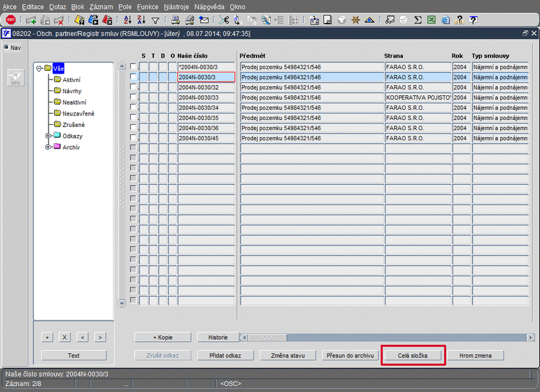
Task: Tick the checkbox for row 2004N-0030/45
Action: [x=133, y=138]
